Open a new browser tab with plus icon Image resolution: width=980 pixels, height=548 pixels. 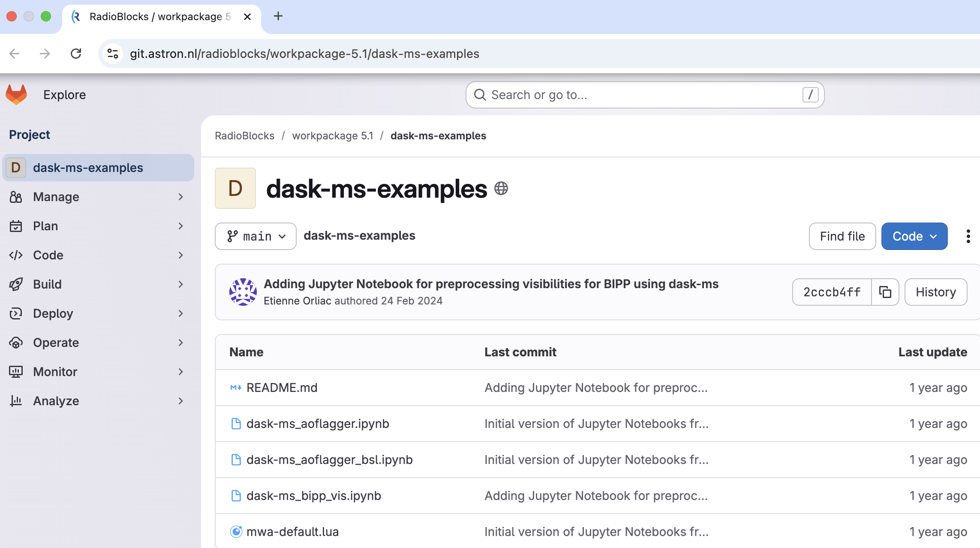[x=278, y=16]
